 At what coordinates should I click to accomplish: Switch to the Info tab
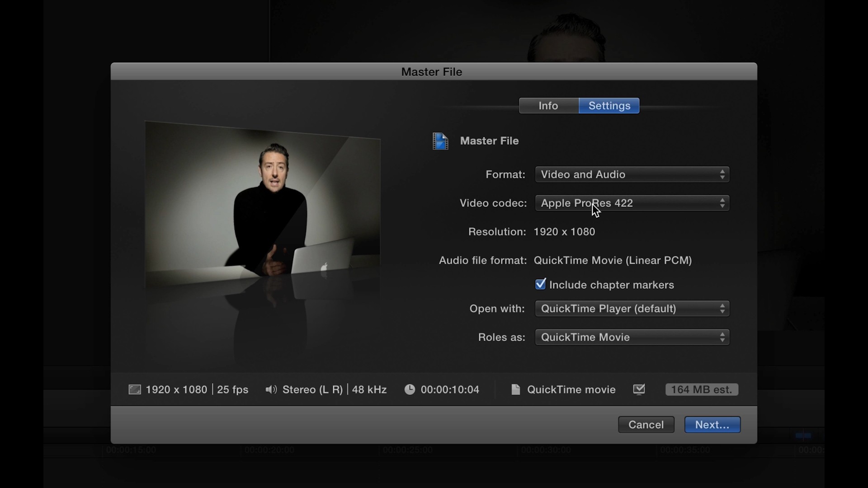[x=548, y=106]
